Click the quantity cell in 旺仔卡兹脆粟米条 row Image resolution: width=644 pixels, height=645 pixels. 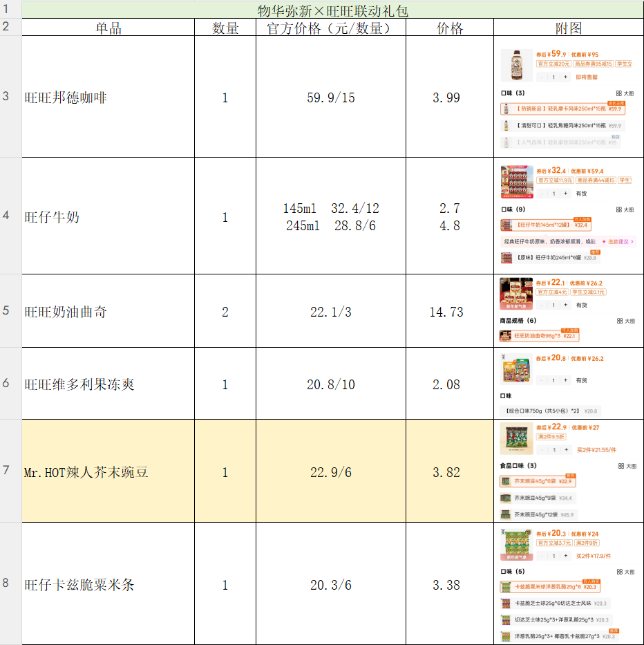(x=225, y=583)
